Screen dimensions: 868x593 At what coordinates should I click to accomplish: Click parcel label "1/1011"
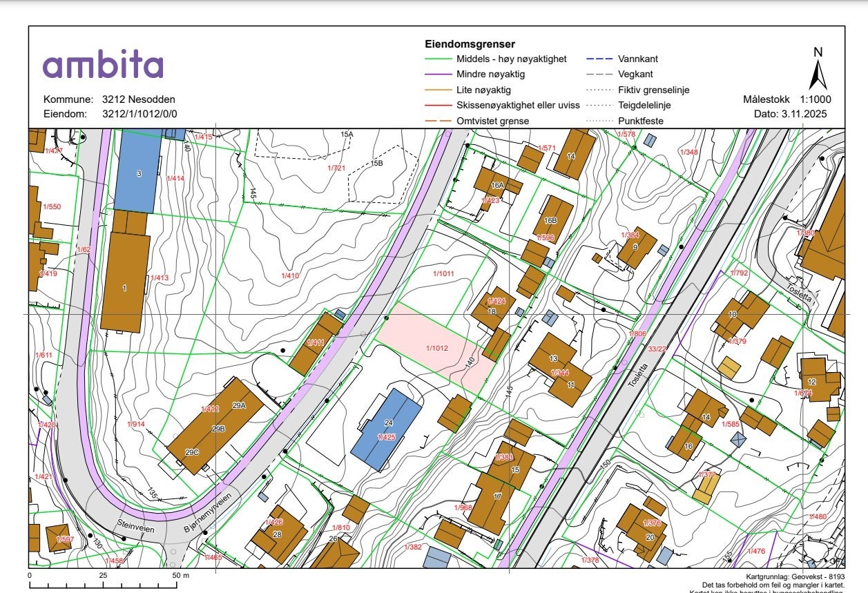(x=444, y=274)
